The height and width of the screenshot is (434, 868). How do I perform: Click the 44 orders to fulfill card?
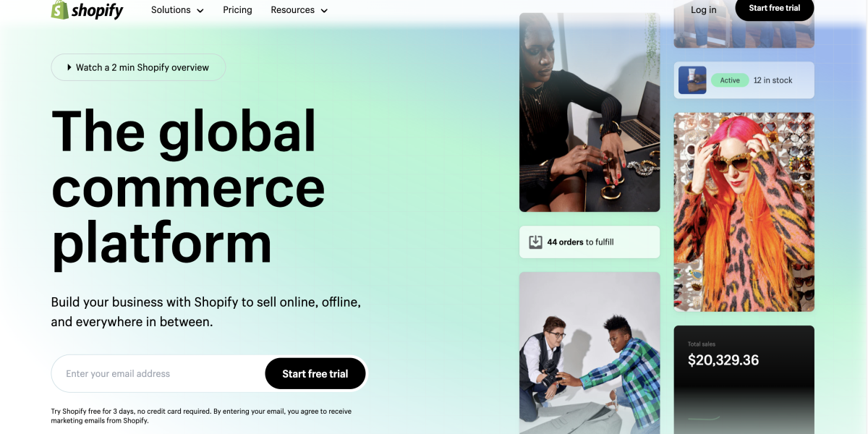(x=590, y=242)
